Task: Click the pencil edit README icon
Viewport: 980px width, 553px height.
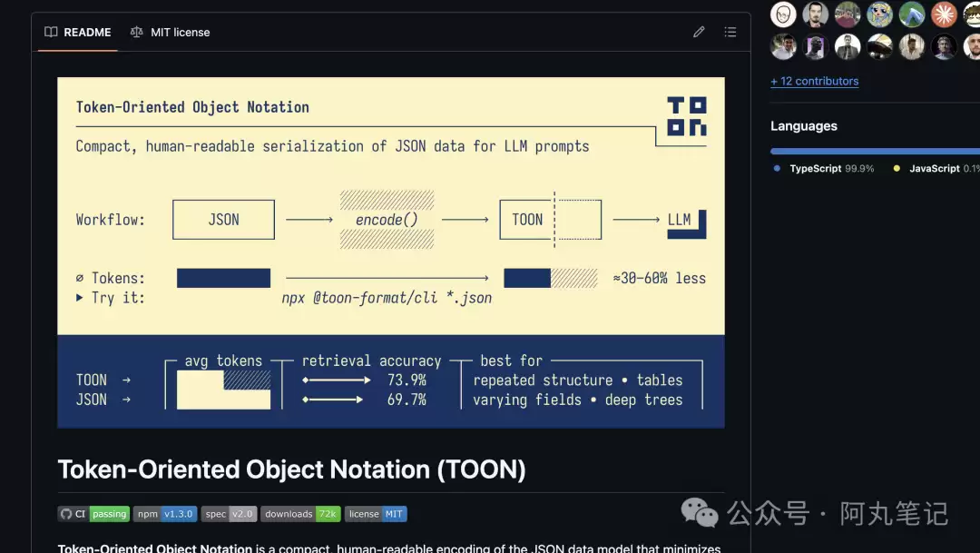Action: coord(699,32)
